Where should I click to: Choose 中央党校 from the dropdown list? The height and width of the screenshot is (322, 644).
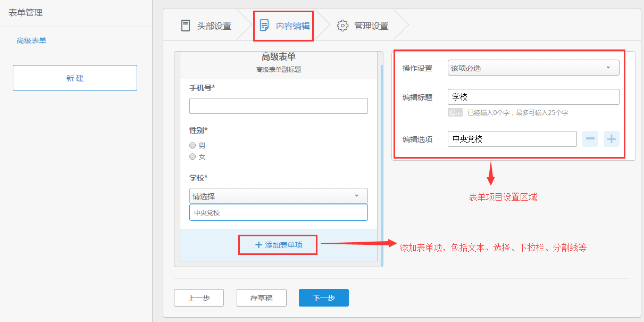pos(278,212)
